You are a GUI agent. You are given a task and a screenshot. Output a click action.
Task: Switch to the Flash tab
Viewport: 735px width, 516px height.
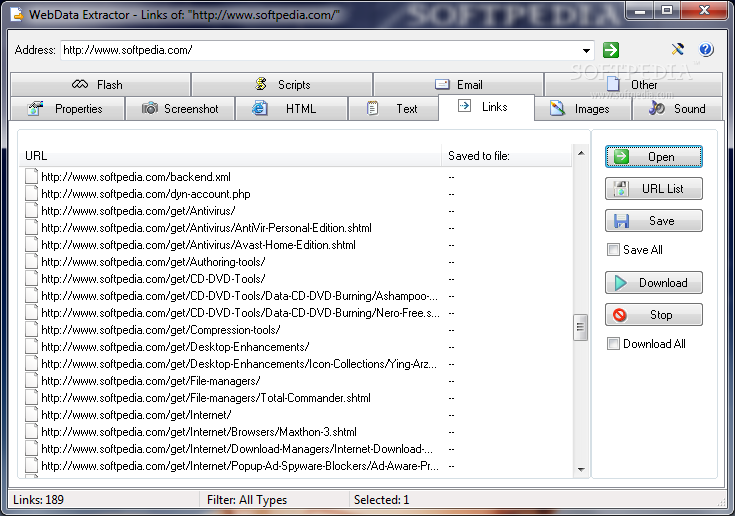pos(100,84)
